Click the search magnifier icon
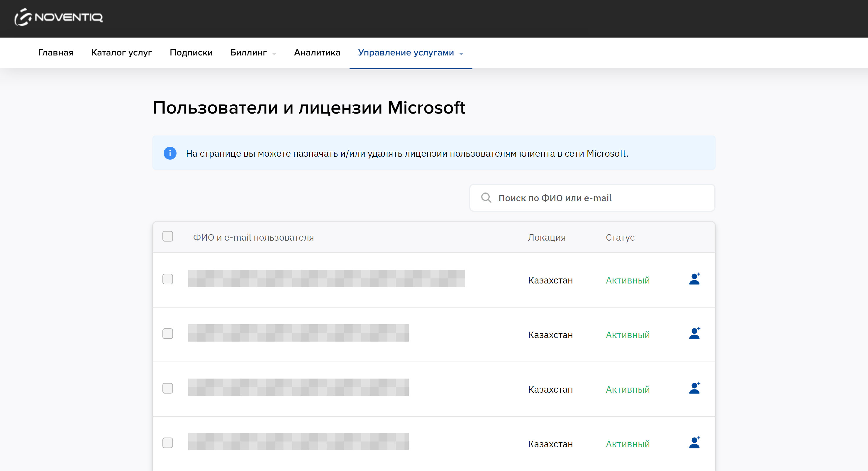The height and width of the screenshot is (471, 868). click(x=486, y=198)
